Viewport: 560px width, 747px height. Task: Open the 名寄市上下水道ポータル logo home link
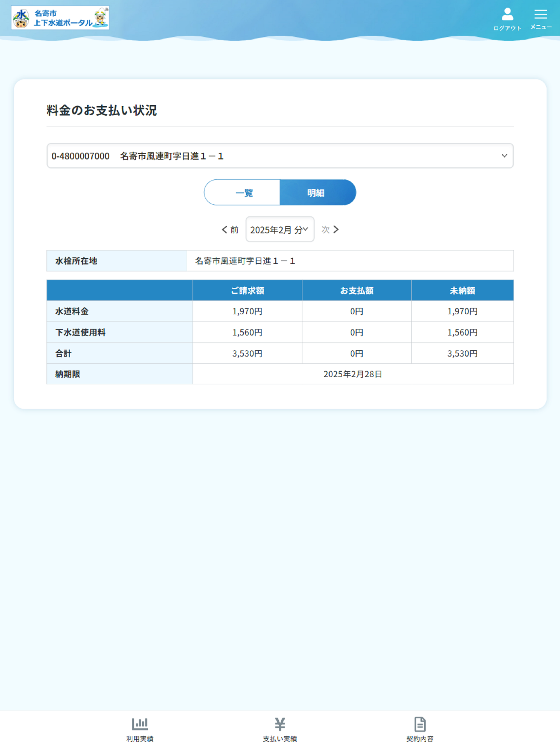[x=60, y=17]
